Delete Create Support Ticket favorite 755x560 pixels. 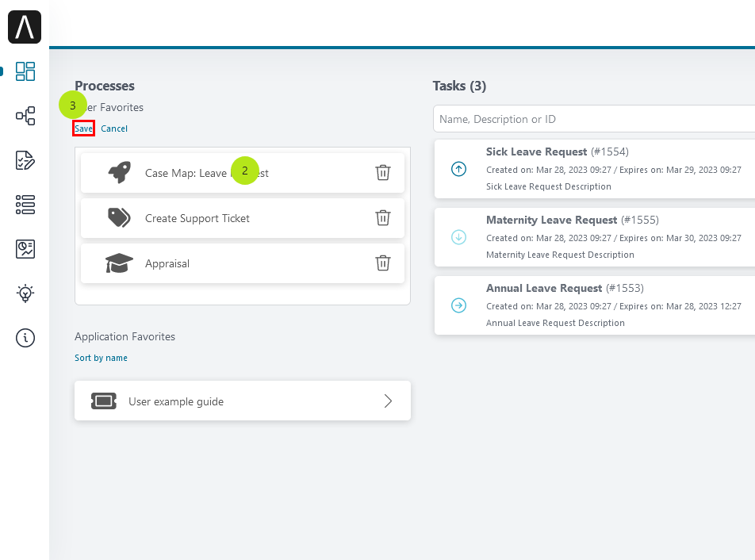(383, 217)
